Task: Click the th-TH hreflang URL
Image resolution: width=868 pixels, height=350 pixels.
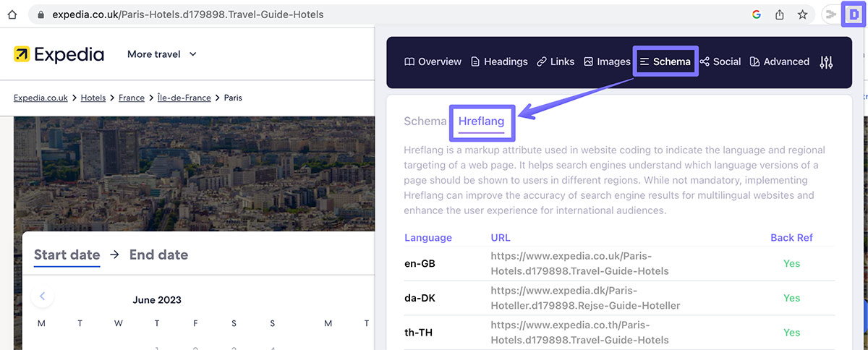Action: (x=580, y=333)
